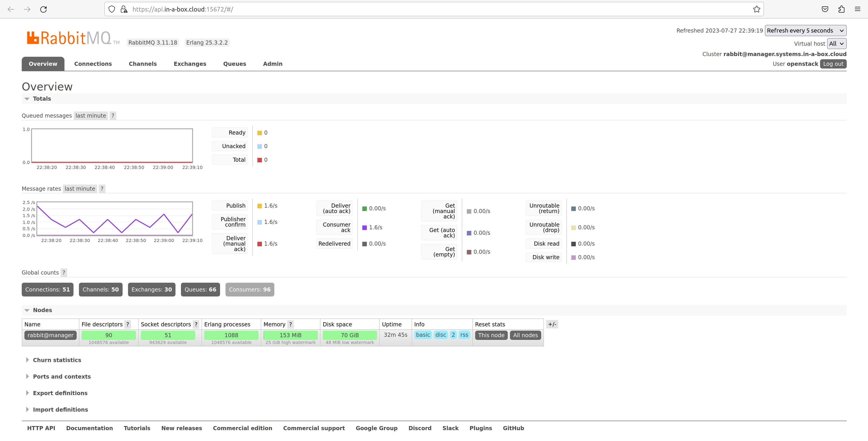Click help icon next to Global counts
This screenshot has height=441, width=868.
point(64,273)
